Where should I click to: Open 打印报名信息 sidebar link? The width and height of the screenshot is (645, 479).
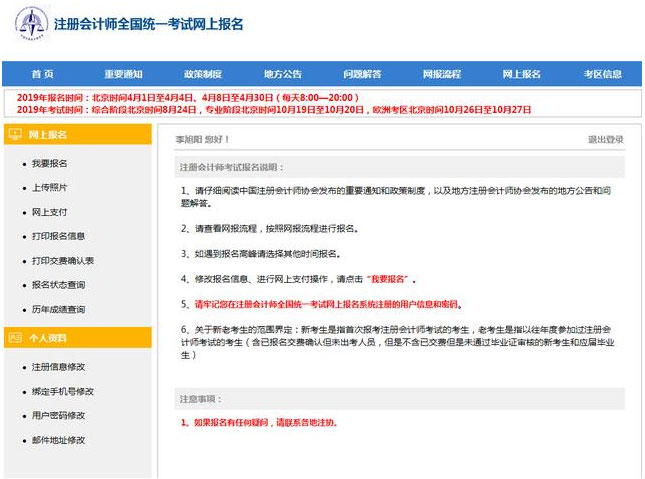[58, 236]
